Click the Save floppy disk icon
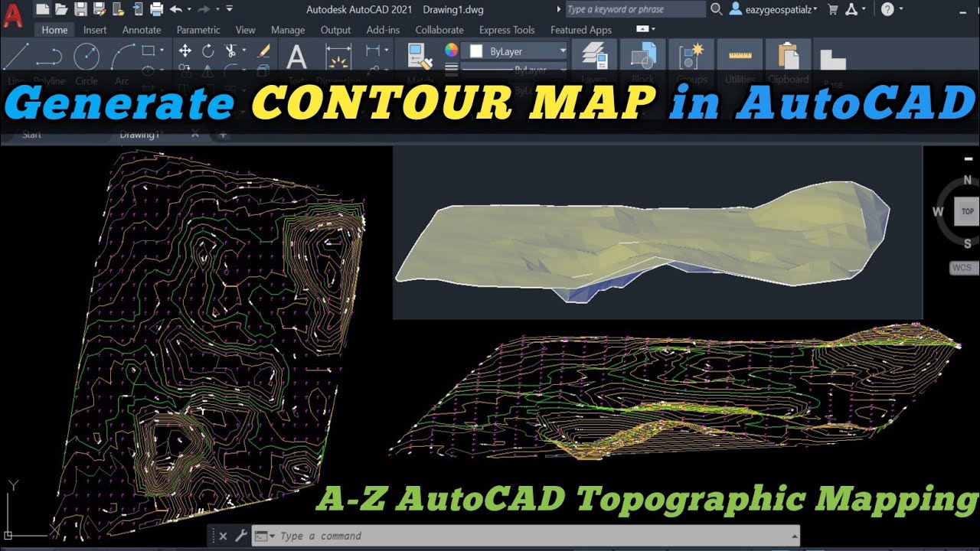This screenshot has height=551, width=980. click(80, 9)
